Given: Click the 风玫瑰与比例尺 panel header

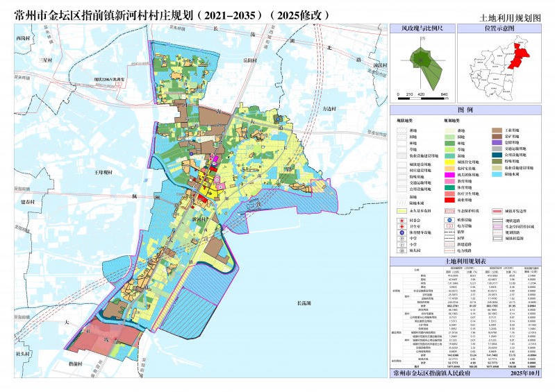Looking at the screenshot, I should pyautogui.click(x=422, y=28).
